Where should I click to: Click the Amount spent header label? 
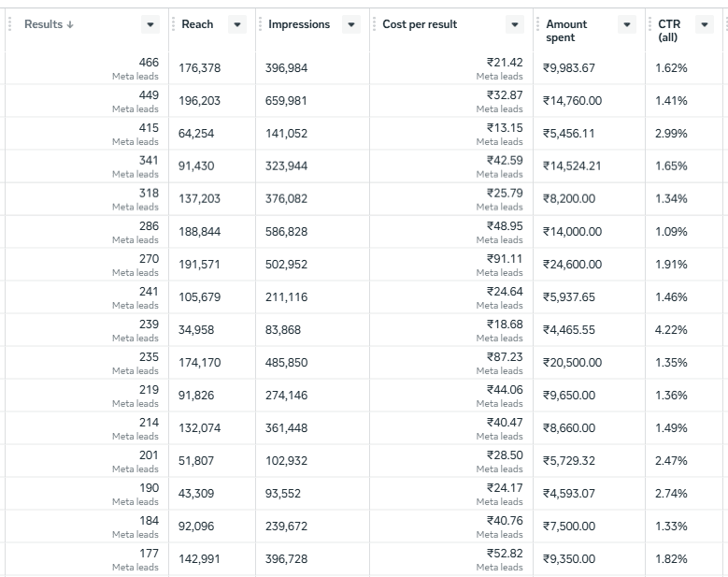566,31
